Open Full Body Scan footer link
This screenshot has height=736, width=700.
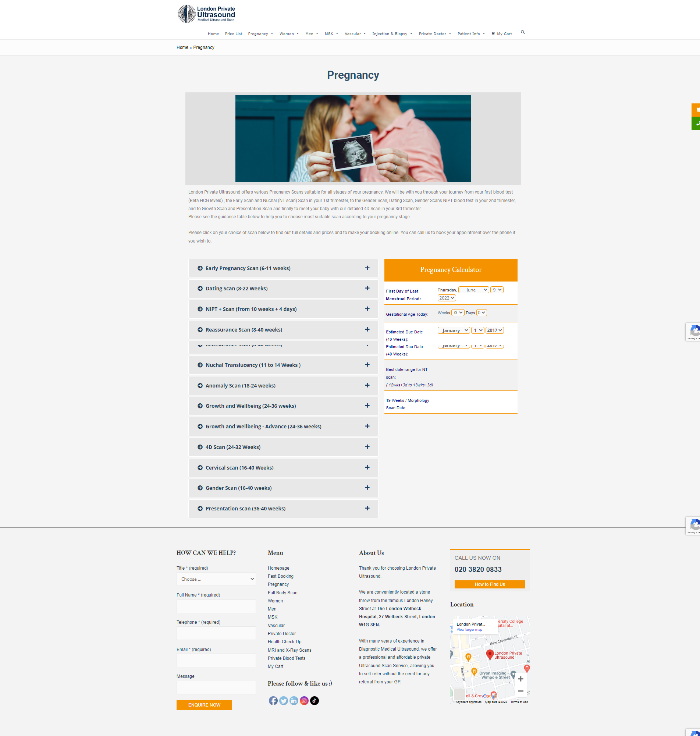[283, 593]
